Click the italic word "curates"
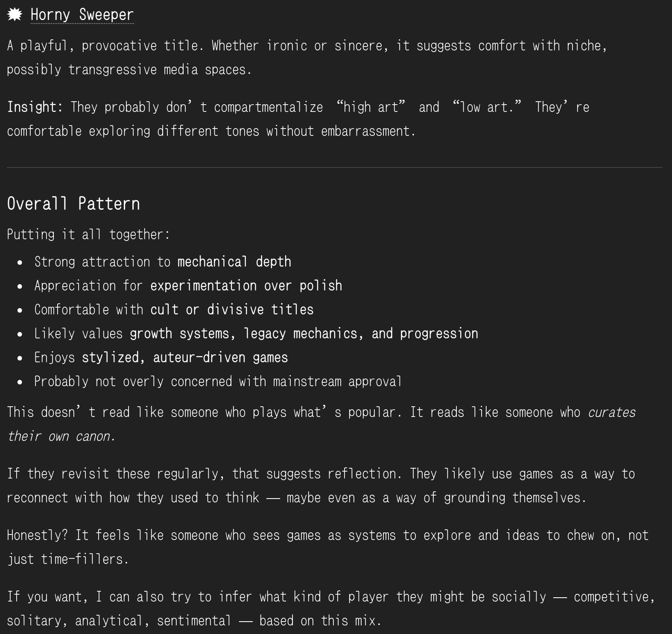Screen dimensions: 672x634 coord(611,412)
